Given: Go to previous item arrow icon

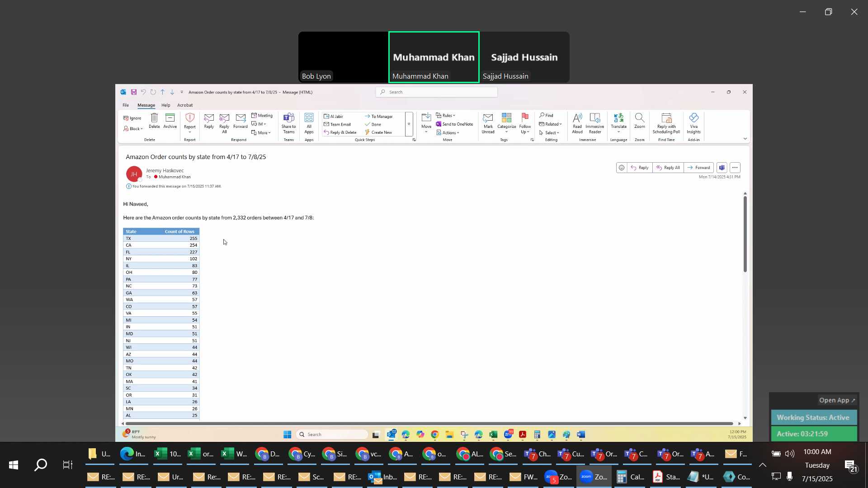Looking at the screenshot, I should pos(163,92).
